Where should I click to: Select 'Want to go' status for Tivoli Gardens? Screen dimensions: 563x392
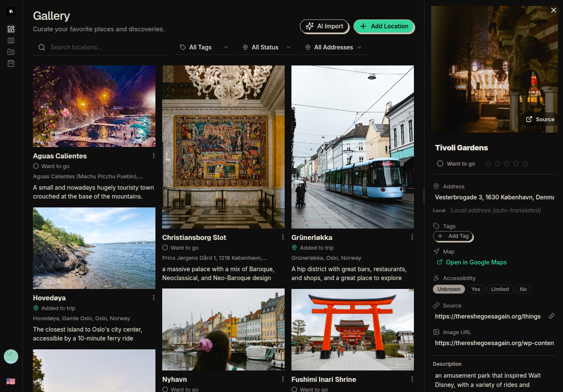point(440,163)
